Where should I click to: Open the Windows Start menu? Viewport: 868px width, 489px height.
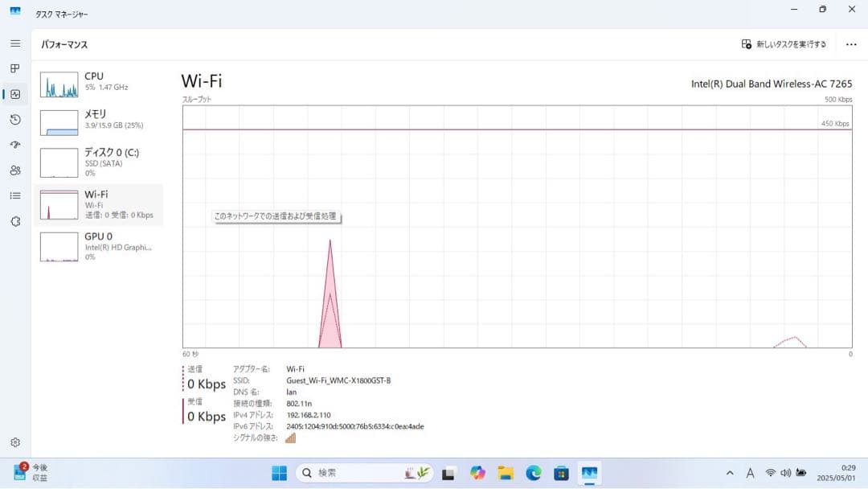point(279,474)
